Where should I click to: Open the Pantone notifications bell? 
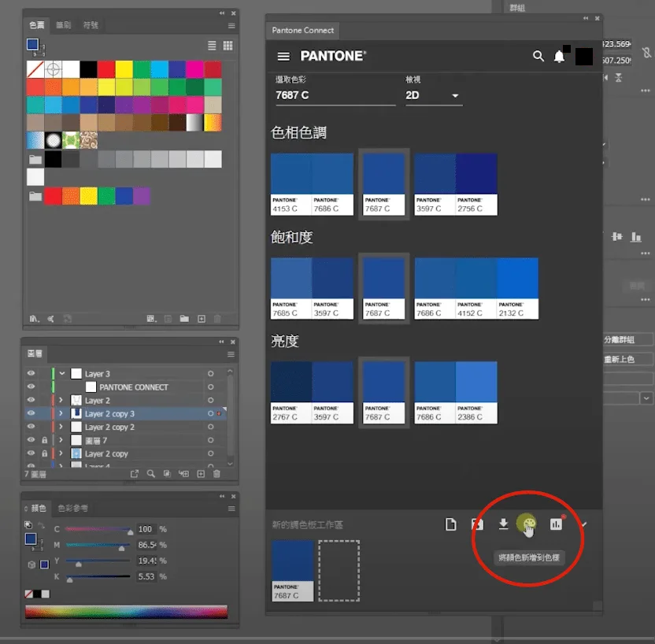(559, 57)
